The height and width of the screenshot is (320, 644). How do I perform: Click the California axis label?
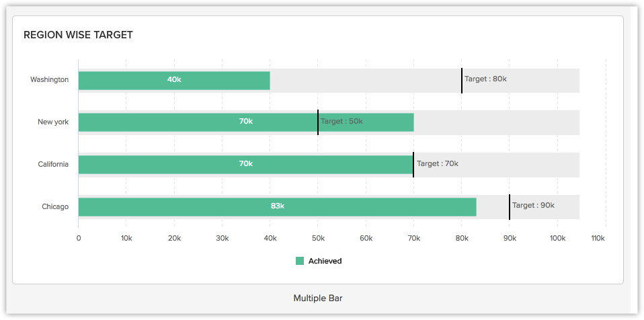[53, 164]
